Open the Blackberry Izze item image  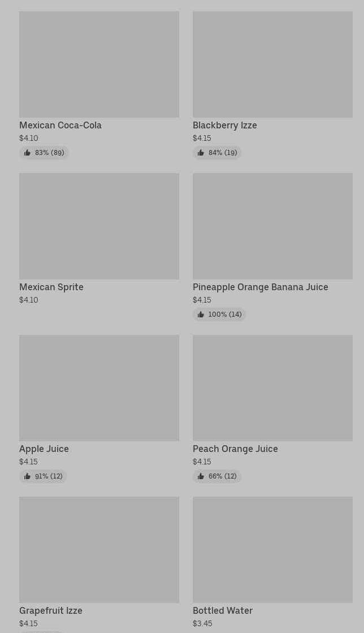coord(272,64)
